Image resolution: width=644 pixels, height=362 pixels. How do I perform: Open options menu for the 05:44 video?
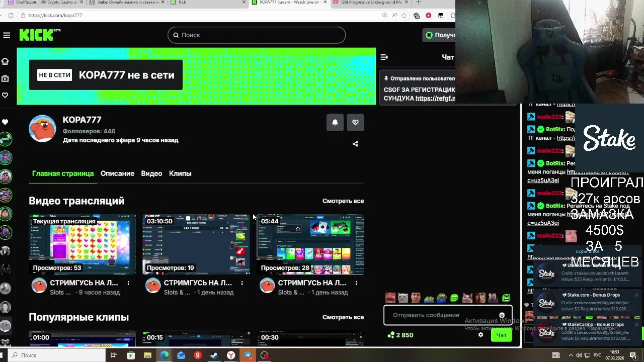356,283
